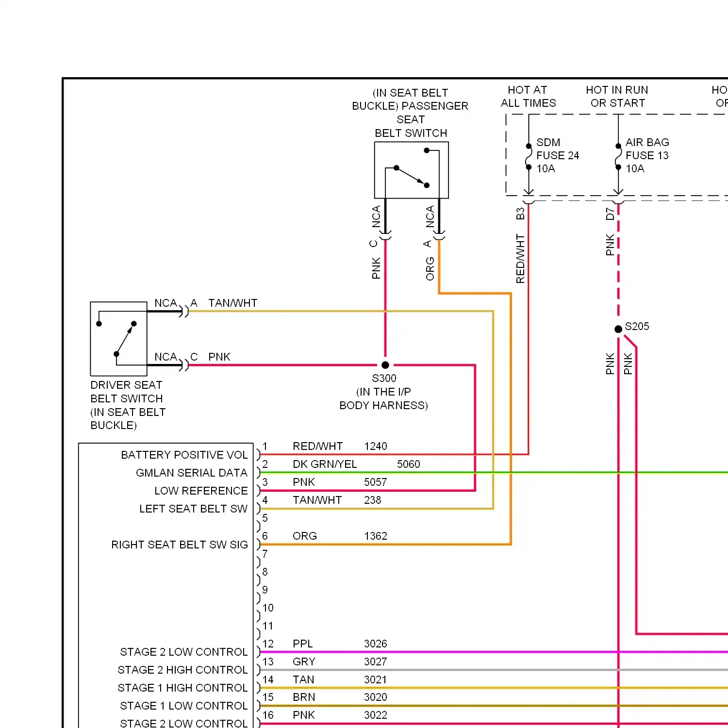The image size is (728, 728).
Task: Click circuit number 5057
Action: (376, 482)
